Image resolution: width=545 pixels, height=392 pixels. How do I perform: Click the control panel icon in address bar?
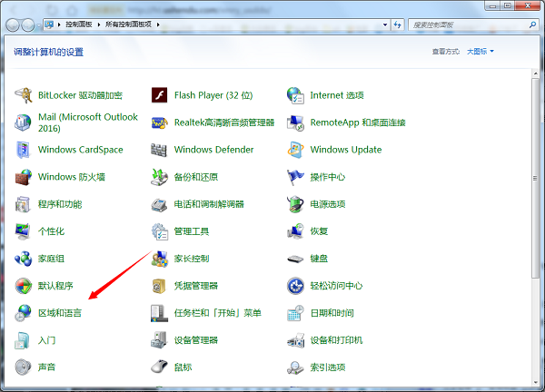point(49,24)
